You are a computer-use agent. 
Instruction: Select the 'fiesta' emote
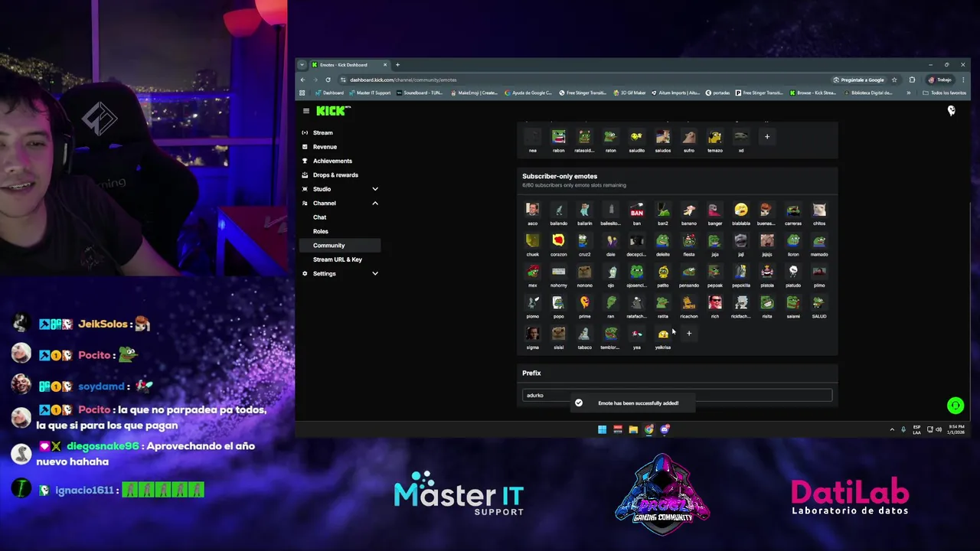688,241
